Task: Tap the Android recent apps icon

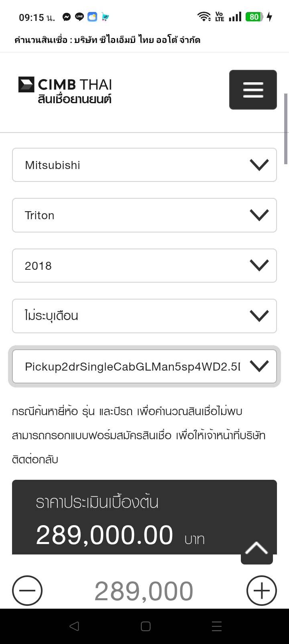Action: point(217,626)
